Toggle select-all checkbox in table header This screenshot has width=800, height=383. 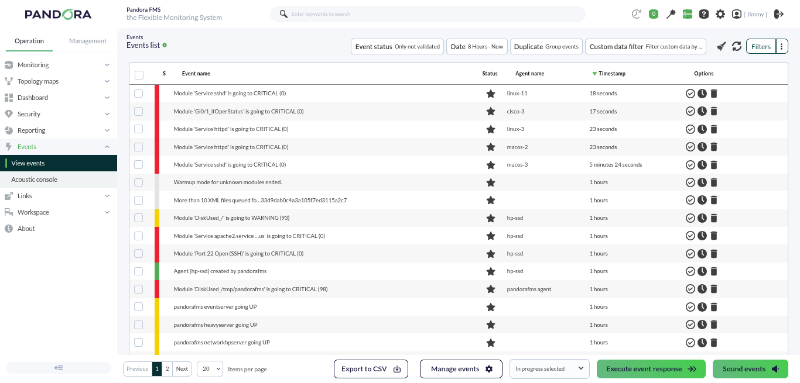pyautogui.click(x=139, y=75)
